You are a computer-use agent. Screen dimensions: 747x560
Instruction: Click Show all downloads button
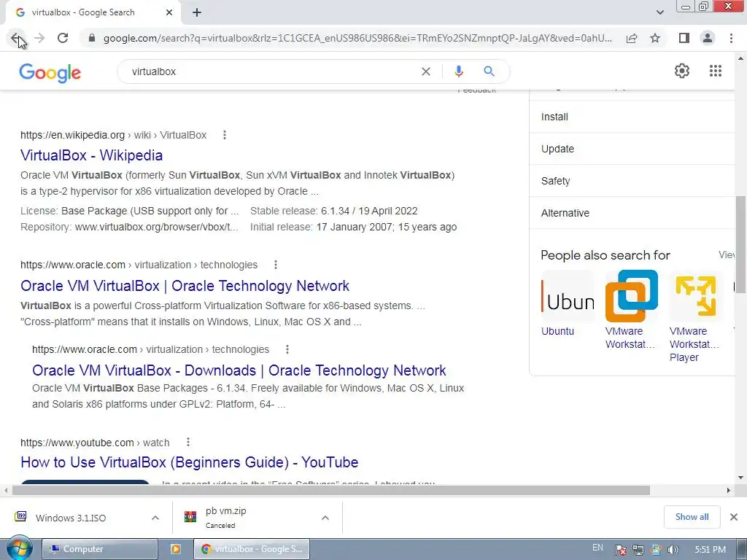coord(692,517)
